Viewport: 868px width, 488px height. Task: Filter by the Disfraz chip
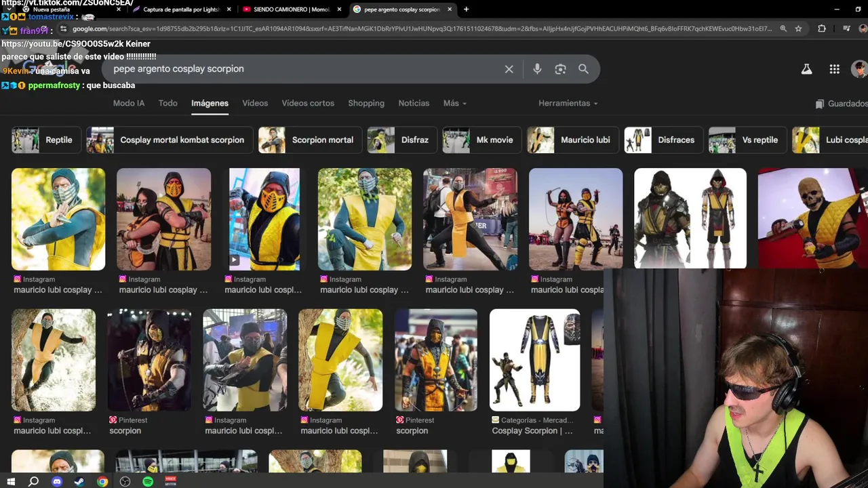click(401, 140)
